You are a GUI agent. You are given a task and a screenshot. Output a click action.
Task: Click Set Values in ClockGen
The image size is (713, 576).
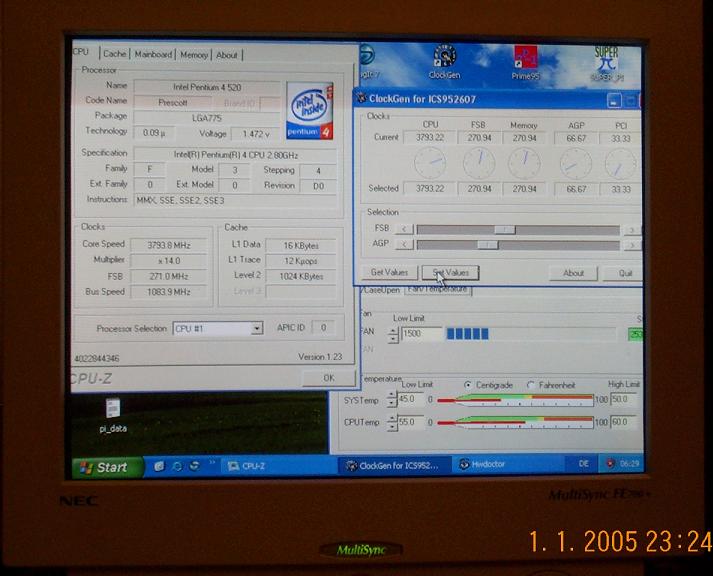coord(450,272)
